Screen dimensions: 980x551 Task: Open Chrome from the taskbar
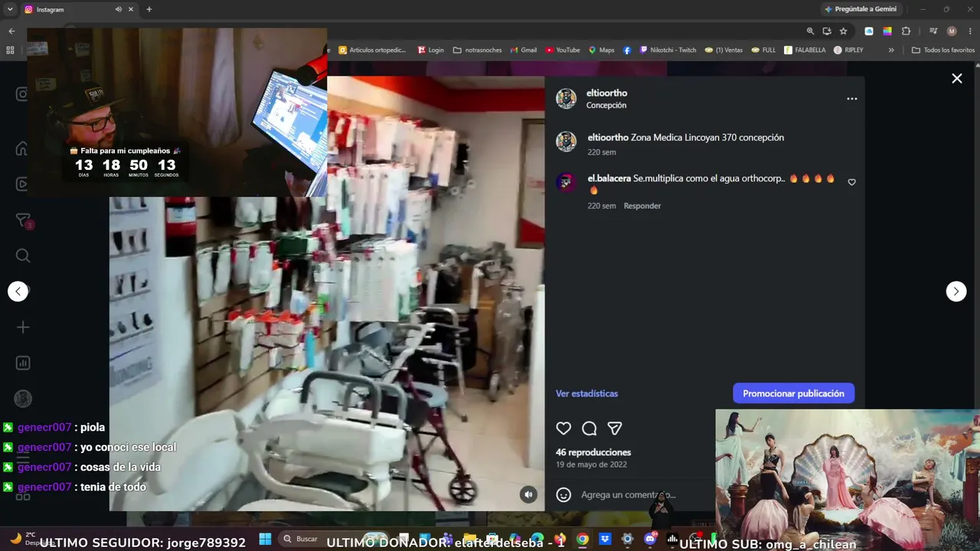click(x=583, y=539)
